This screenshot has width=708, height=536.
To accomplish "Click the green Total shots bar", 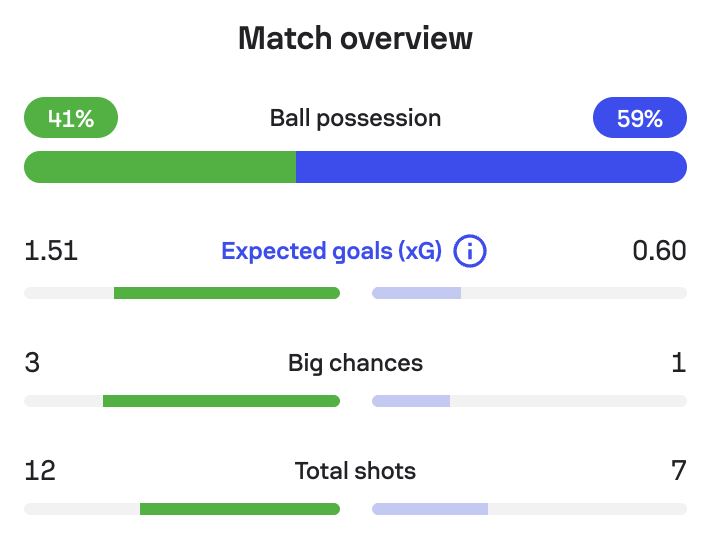I will [x=240, y=509].
